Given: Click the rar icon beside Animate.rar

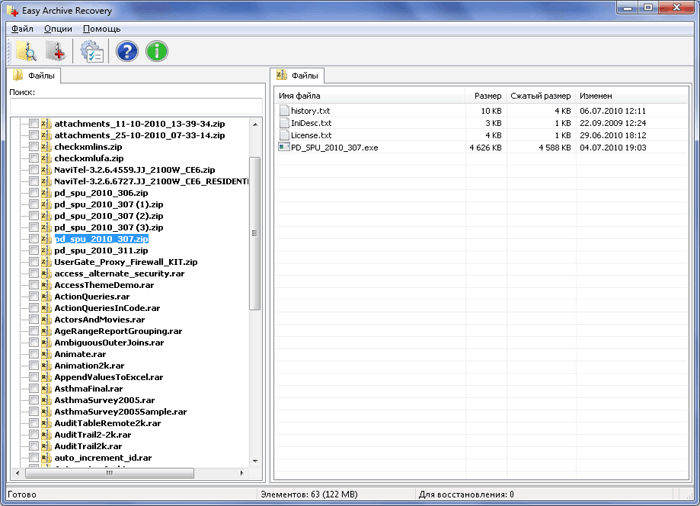Looking at the screenshot, I should [46, 354].
